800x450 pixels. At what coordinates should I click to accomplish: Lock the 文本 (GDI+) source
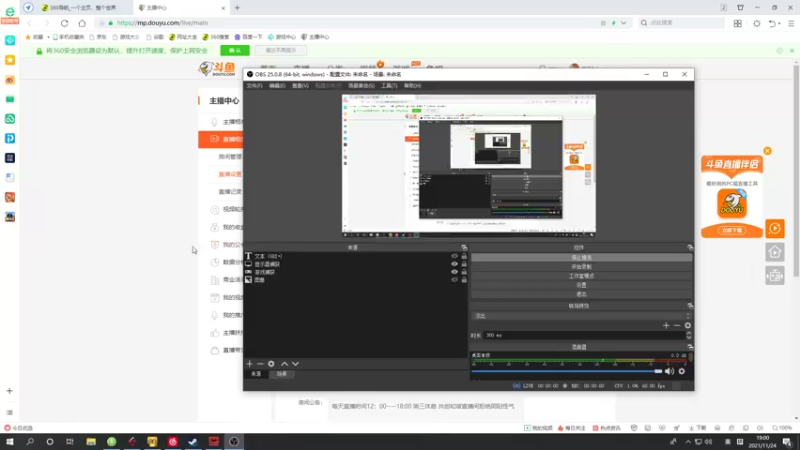(464, 256)
